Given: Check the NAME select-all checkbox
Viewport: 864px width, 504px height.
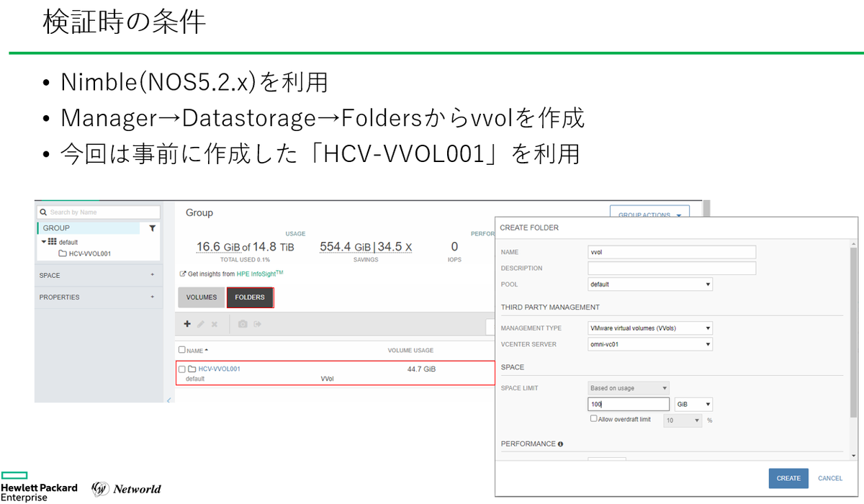Looking at the screenshot, I should (x=181, y=349).
